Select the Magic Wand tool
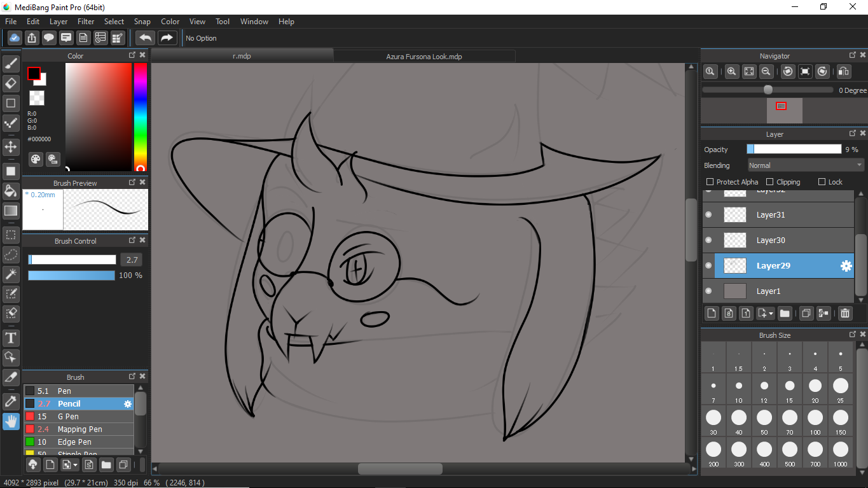This screenshot has height=488, width=868. pos(11,274)
